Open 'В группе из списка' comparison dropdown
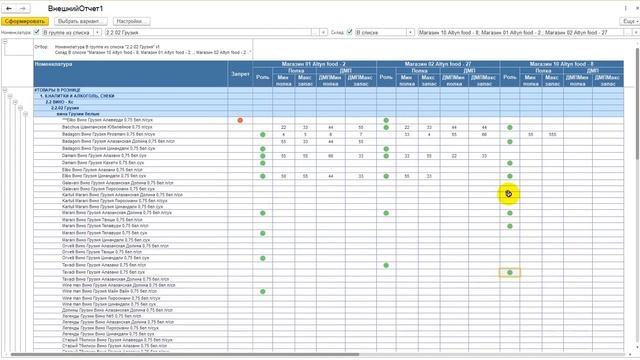 coord(98,32)
